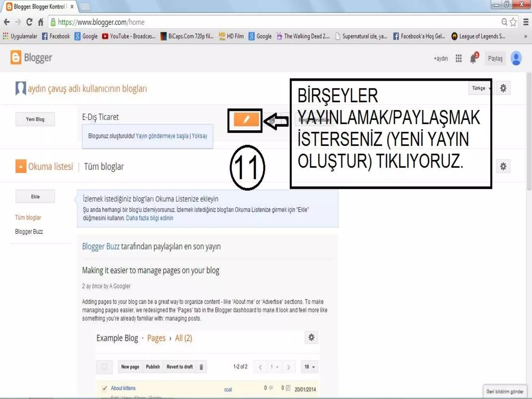
Task: Open the Google apps grid icon
Action: [458, 58]
